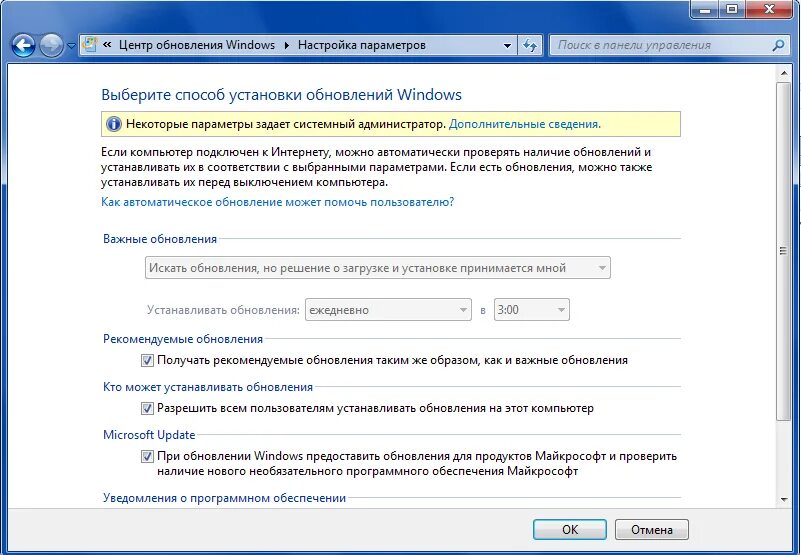Open the 3:00 time dropdown
Viewport: 801px width, 555px height.
(x=531, y=310)
